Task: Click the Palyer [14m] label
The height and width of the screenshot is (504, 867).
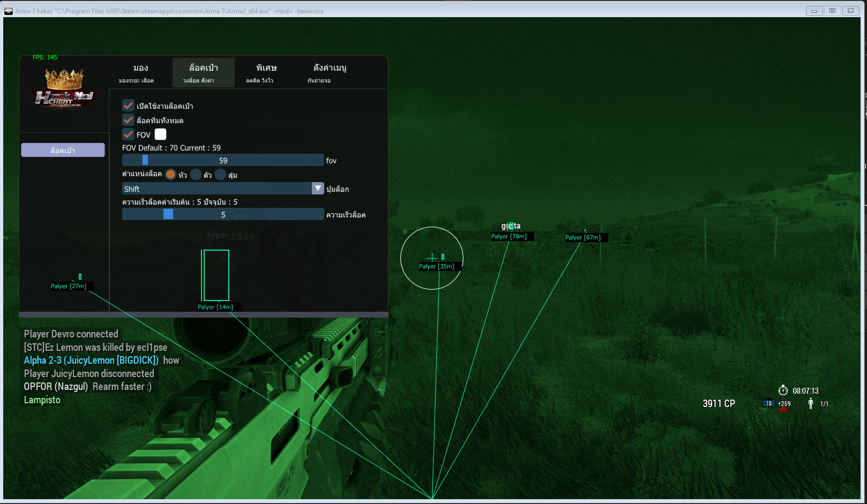Action: click(215, 307)
